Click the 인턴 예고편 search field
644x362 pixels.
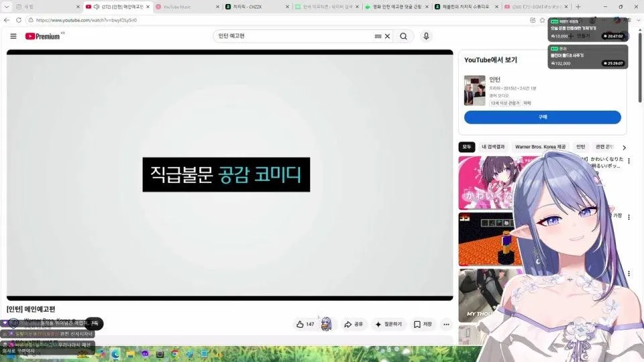[294, 36]
